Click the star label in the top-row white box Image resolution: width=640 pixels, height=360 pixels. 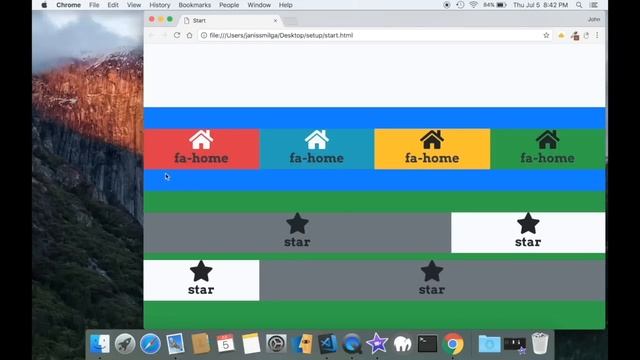528,242
